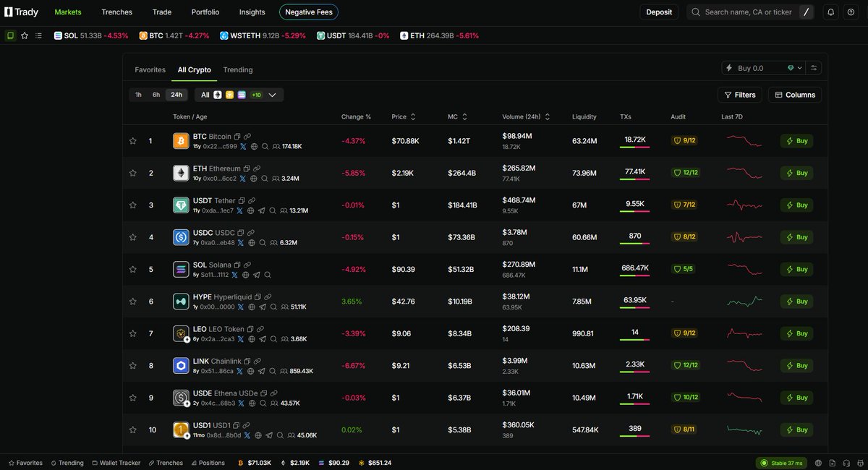Click the globe icon in status bar
Viewport: 868px width, 470px height.
tap(818, 463)
